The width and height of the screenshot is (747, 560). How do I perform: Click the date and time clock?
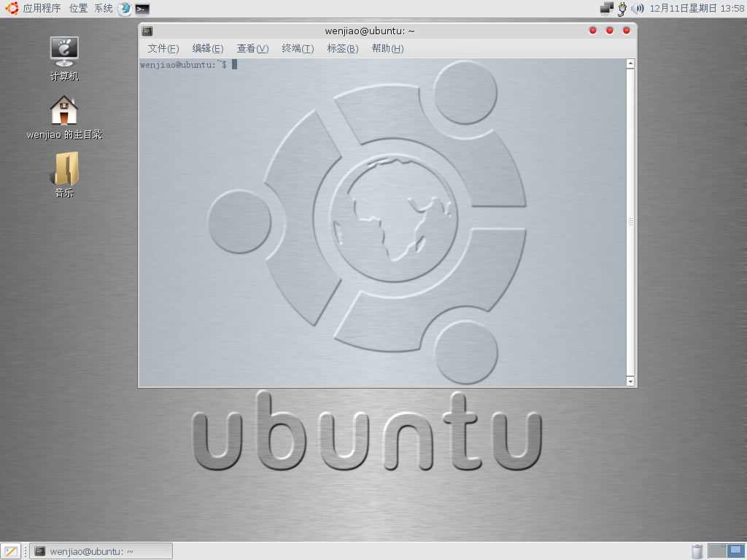click(697, 8)
